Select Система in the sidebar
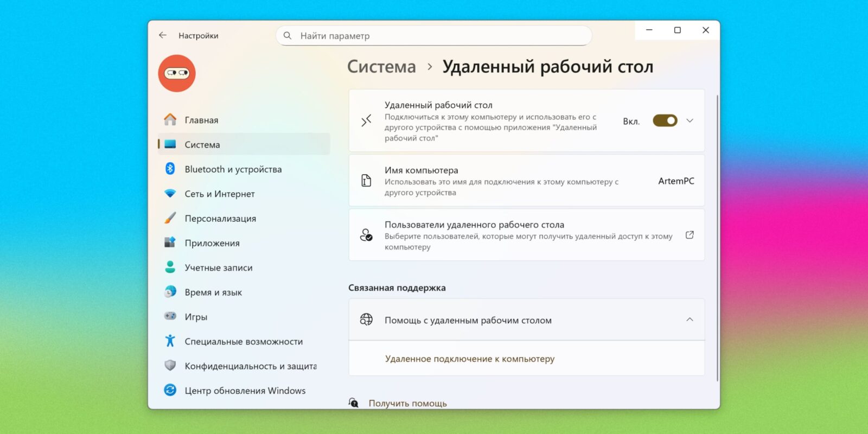Image resolution: width=868 pixels, height=434 pixels. [x=244, y=144]
